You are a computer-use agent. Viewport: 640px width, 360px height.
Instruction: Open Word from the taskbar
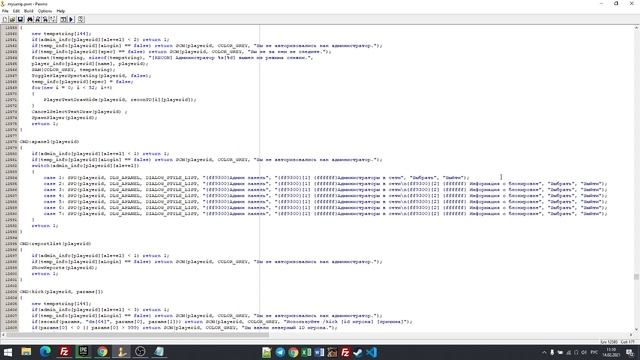click(319, 352)
